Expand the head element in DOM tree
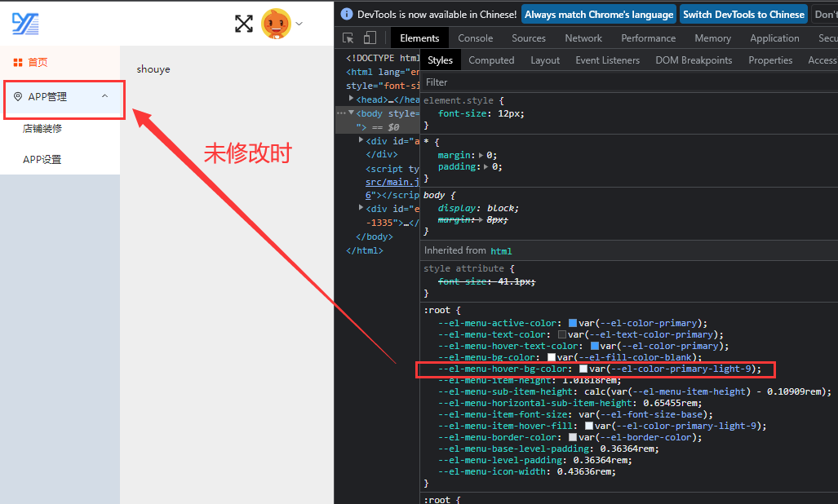The image size is (838, 504). point(351,99)
